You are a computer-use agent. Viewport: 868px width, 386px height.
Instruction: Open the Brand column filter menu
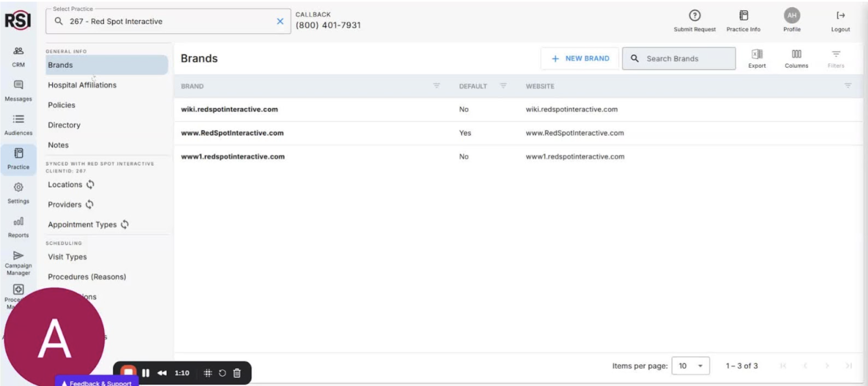(x=437, y=86)
